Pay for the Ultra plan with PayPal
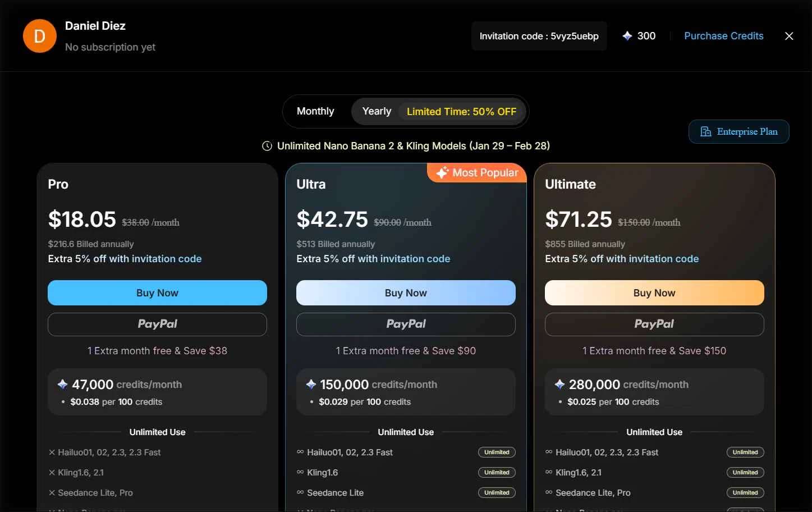812x512 pixels. (406, 324)
